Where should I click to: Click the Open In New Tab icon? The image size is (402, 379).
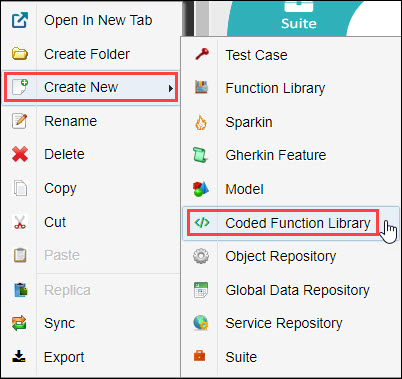(20, 20)
